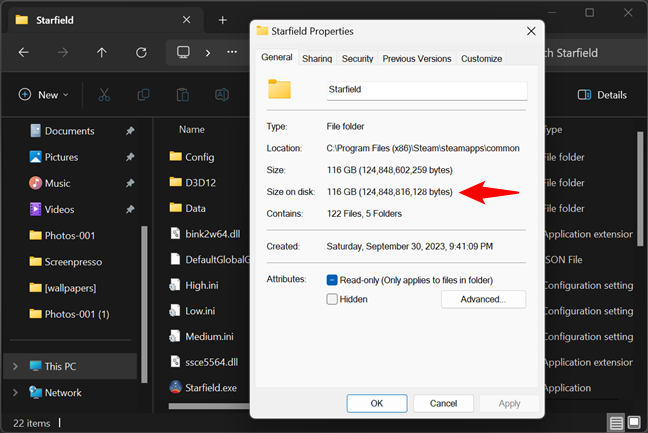Click the folder name text field
648x433 pixels.
tap(425, 90)
